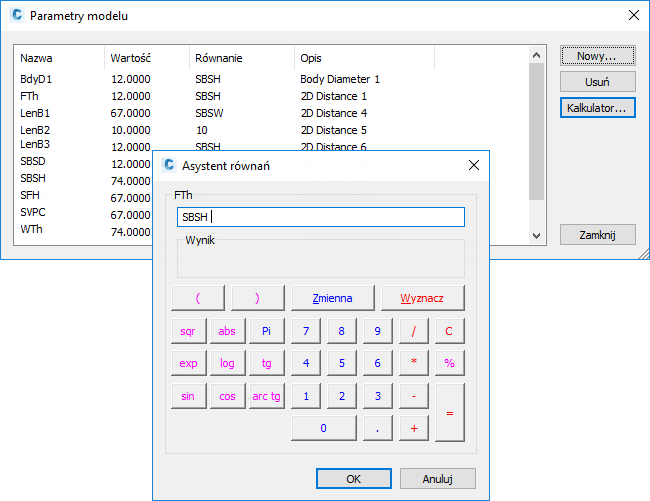Click the sin function key

click(x=188, y=396)
